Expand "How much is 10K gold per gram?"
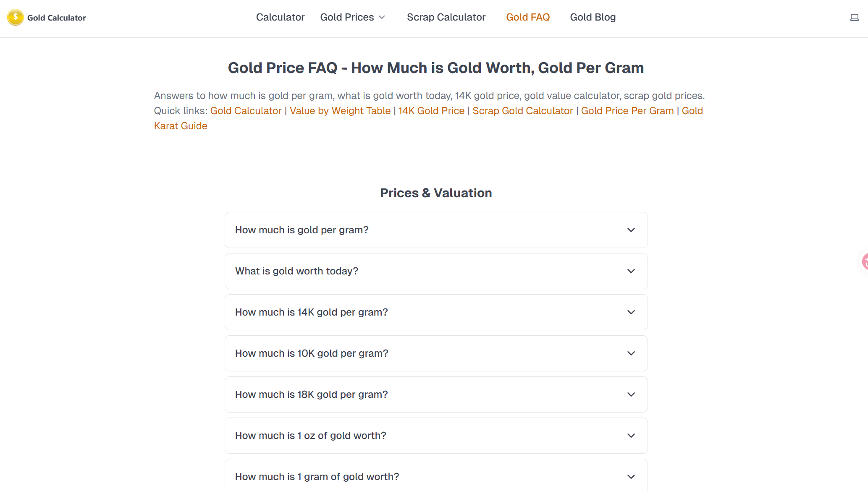868x491 pixels. pos(436,353)
